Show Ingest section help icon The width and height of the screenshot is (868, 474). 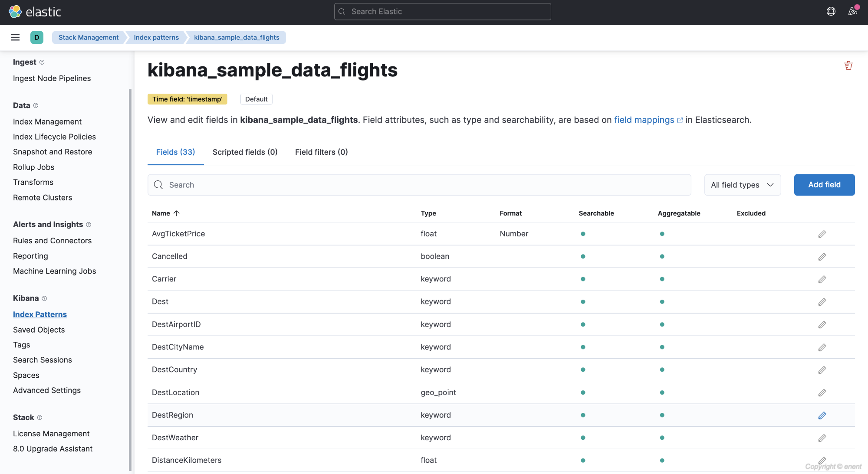pyautogui.click(x=42, y=62)
